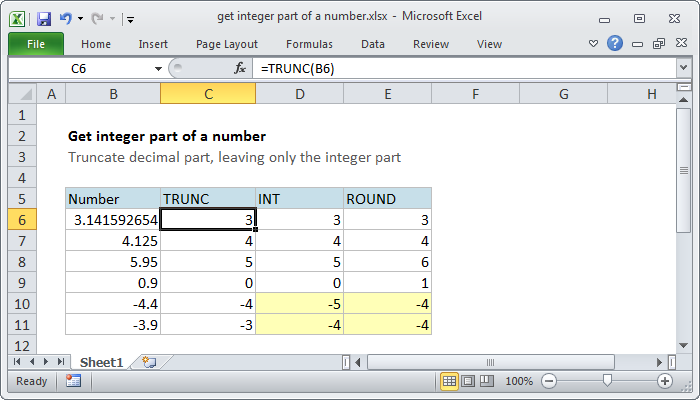Image resolution: width=700 pixels, height=400 pixels.
Task: Select the ROUND cell showing 6
Action: (x=388, y=262)
